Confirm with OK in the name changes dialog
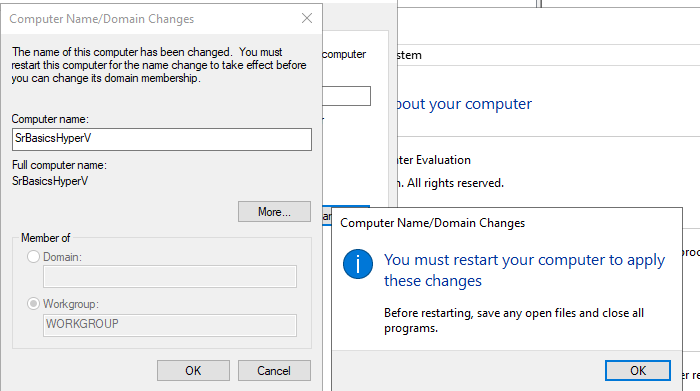This screenshot has height=391, width=700. tap(193, 370)
